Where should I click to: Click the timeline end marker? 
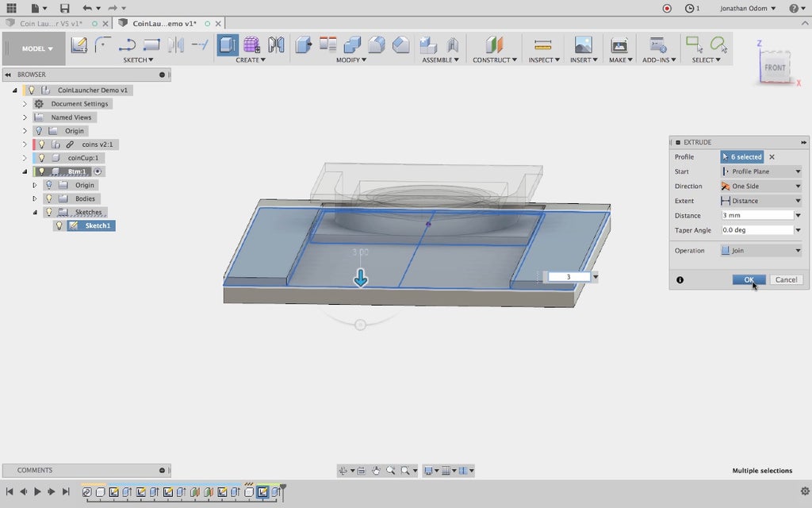point(282,490)
